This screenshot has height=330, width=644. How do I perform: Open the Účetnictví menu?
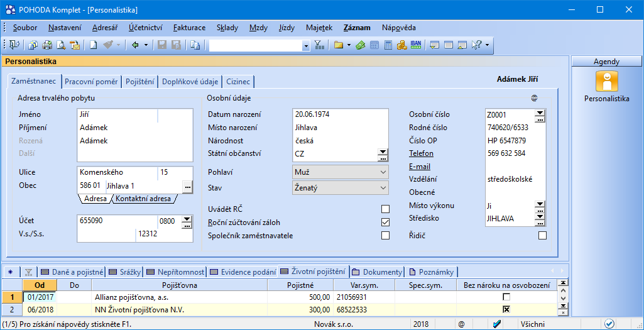[x=145, y=28]
